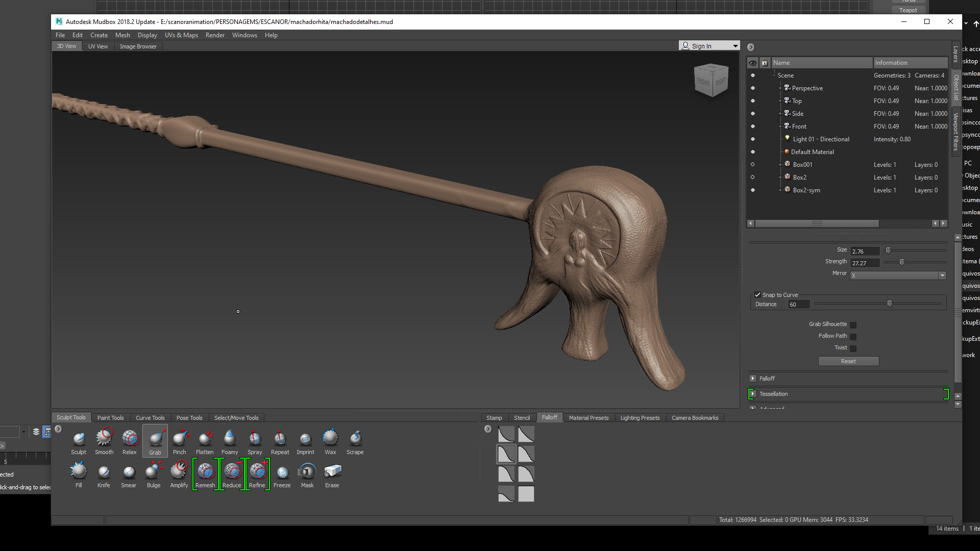Adjust the Size slider handle
980x551 pixels.
point(888,251)
